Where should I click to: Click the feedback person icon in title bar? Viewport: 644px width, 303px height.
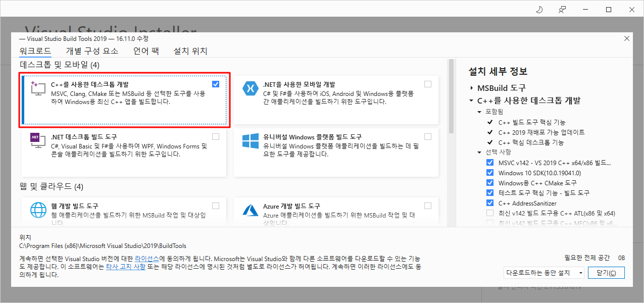(x=562, y=10)
